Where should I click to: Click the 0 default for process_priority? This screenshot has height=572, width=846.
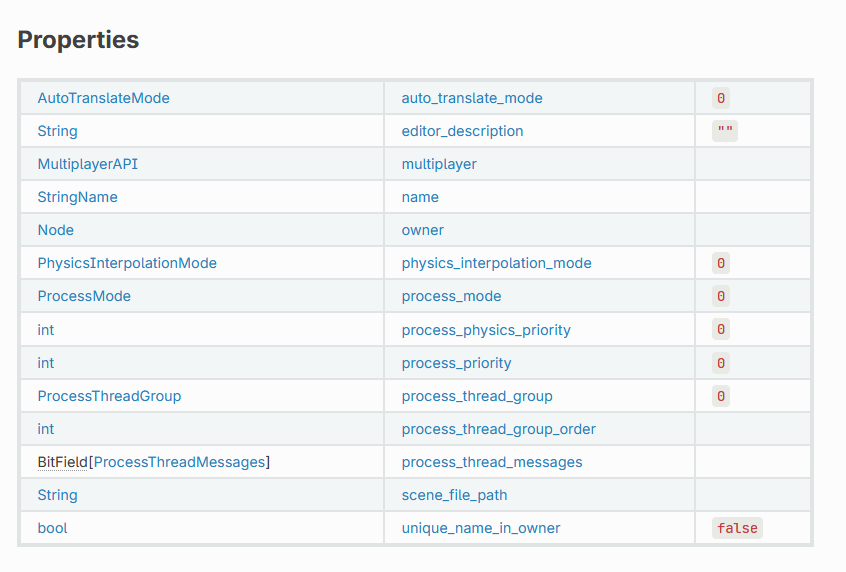coord(721,363)
